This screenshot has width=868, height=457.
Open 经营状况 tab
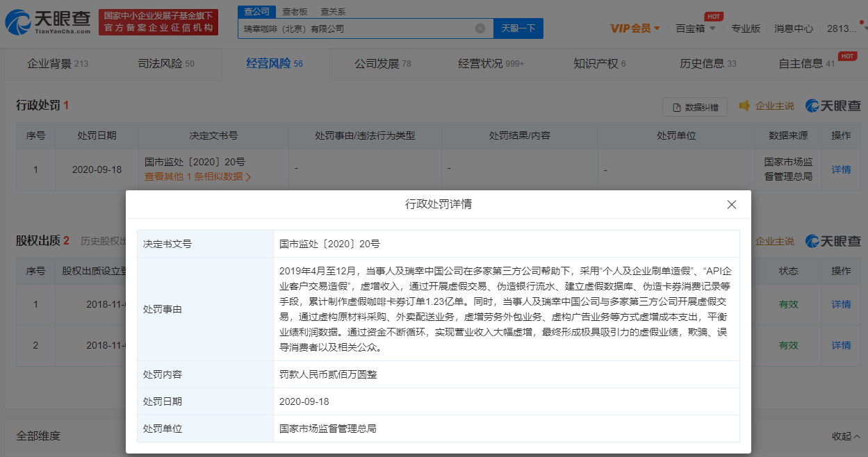491,64
